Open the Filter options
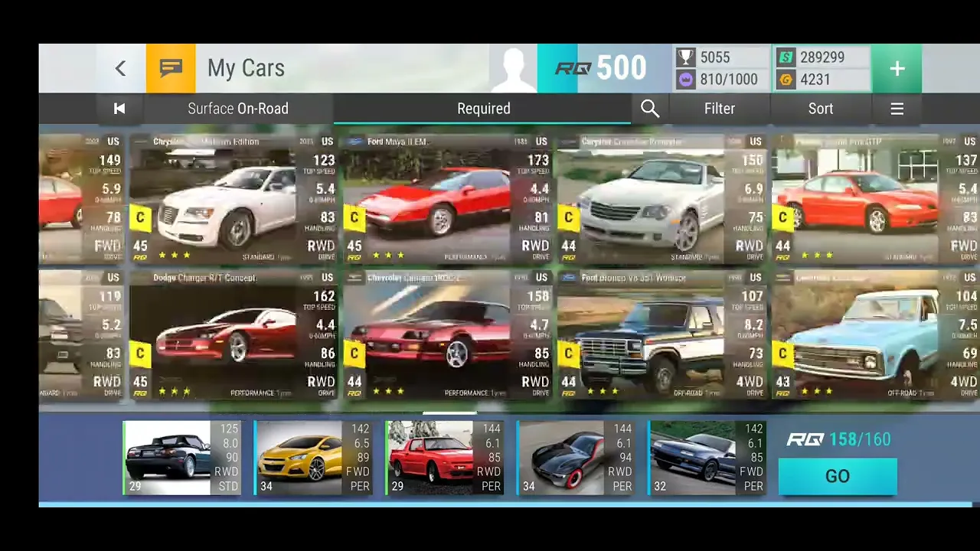The width and height of the screenshot is (980, 551). pos(719,109)
